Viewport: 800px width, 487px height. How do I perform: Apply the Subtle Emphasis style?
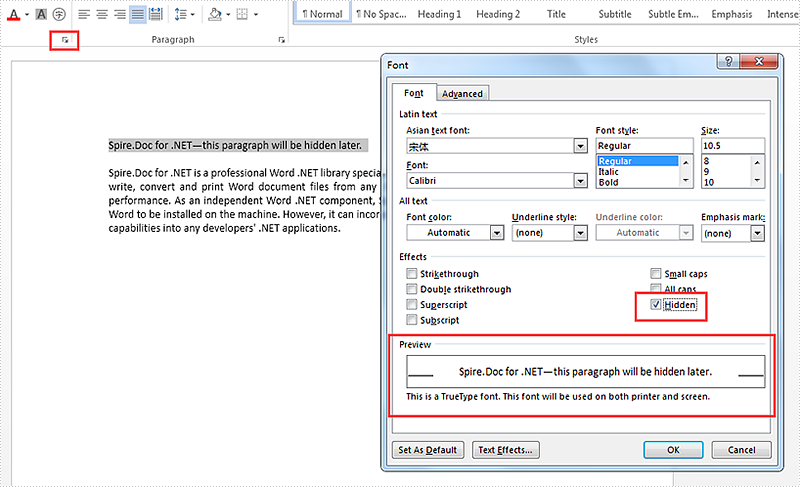click(x=673, y=14)
